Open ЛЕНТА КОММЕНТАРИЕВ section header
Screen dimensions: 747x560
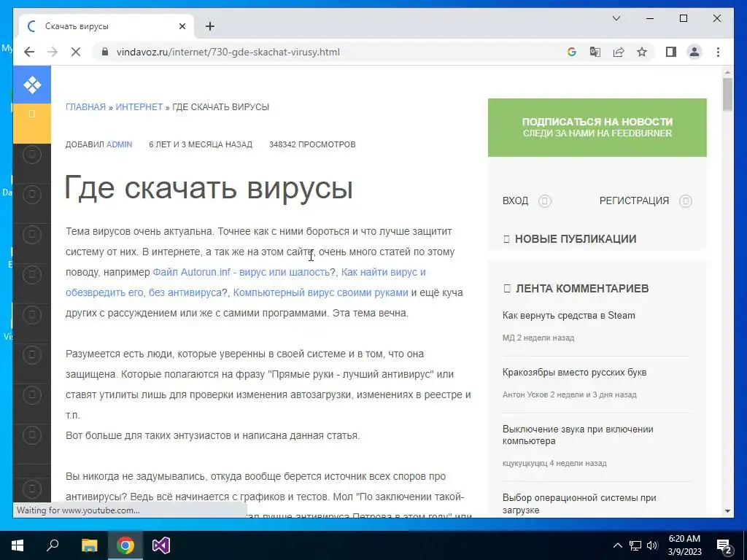pos(582,289)
